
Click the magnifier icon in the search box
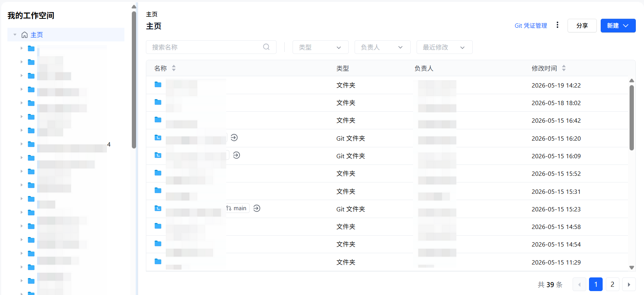pyautogui.click(x=266, y=47)
